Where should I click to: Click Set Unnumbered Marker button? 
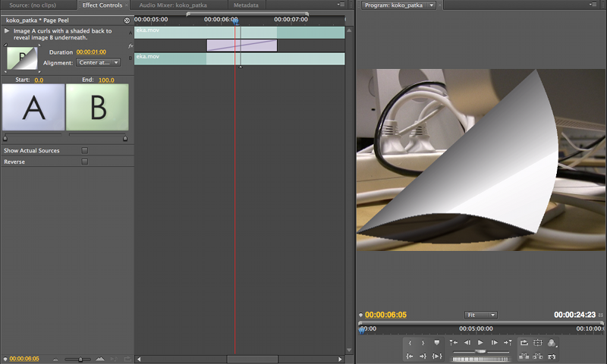(x=437, y=343)
